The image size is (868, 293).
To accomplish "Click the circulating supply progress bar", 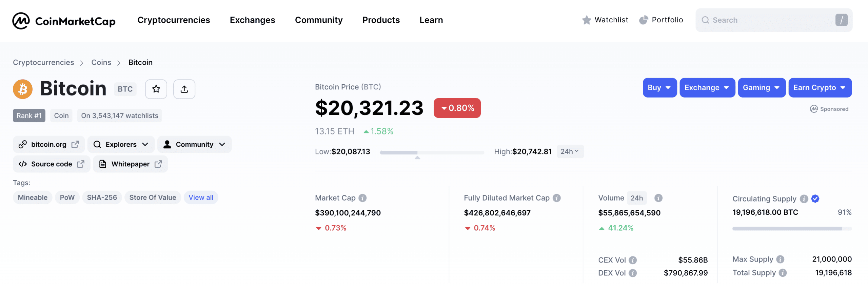I will [792, 229].
